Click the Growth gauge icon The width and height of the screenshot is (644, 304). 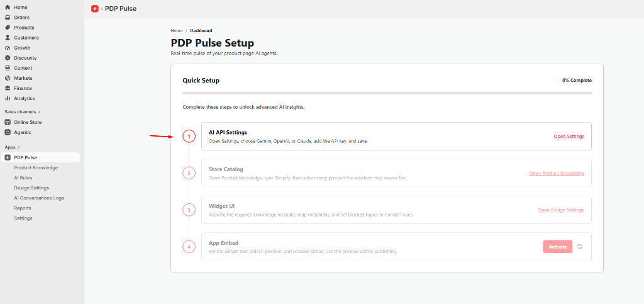[8, 48]
